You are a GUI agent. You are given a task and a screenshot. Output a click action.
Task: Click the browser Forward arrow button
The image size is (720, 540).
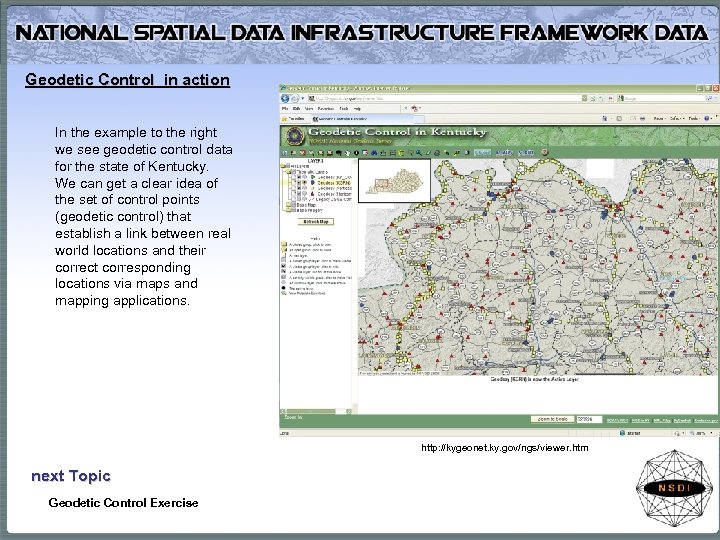pos(295,98)
